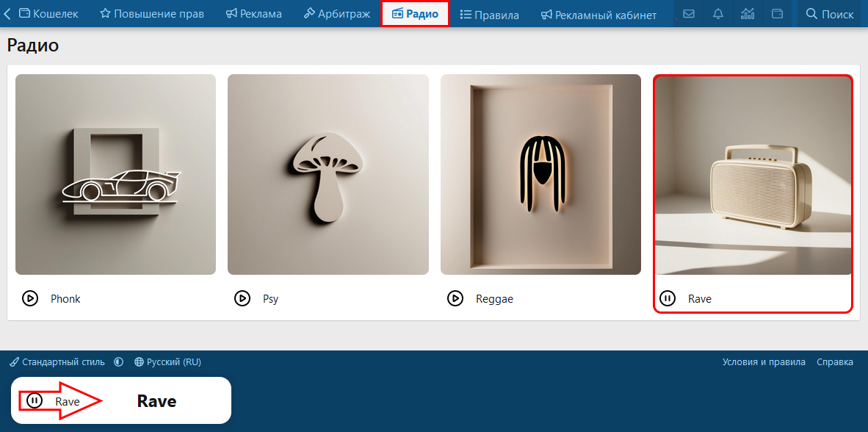The image size is (868, 432).
Task: Click the Поиск search button
Action: (830, 14)
